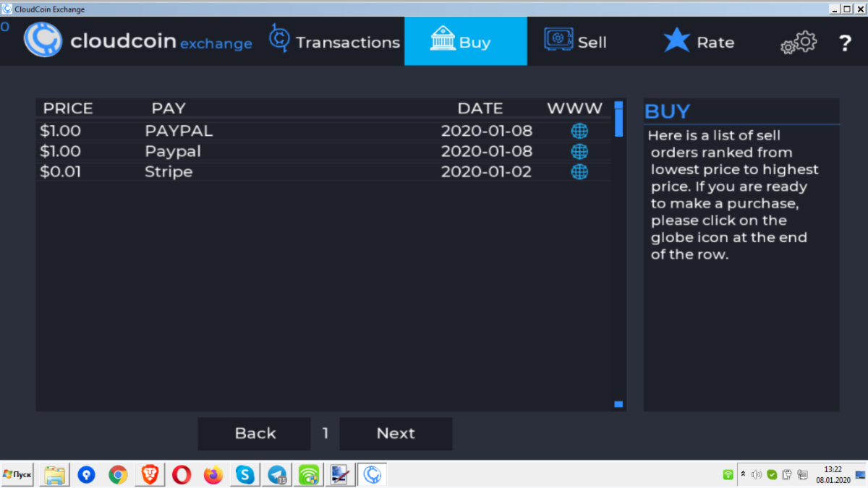Click the CloudCoin logo icon
This screenshot has height=488, width=868.
pyautogui.click(x=43, y=40)
